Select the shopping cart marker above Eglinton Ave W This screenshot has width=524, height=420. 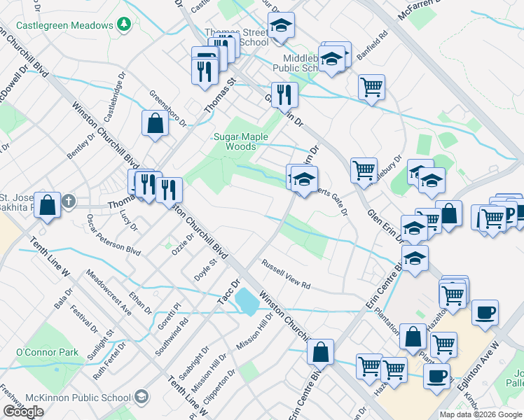pos(453,298)
